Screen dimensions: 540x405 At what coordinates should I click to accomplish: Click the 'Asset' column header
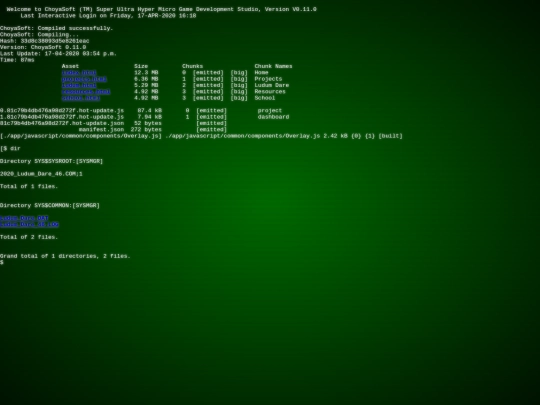(x=70, y=66)
